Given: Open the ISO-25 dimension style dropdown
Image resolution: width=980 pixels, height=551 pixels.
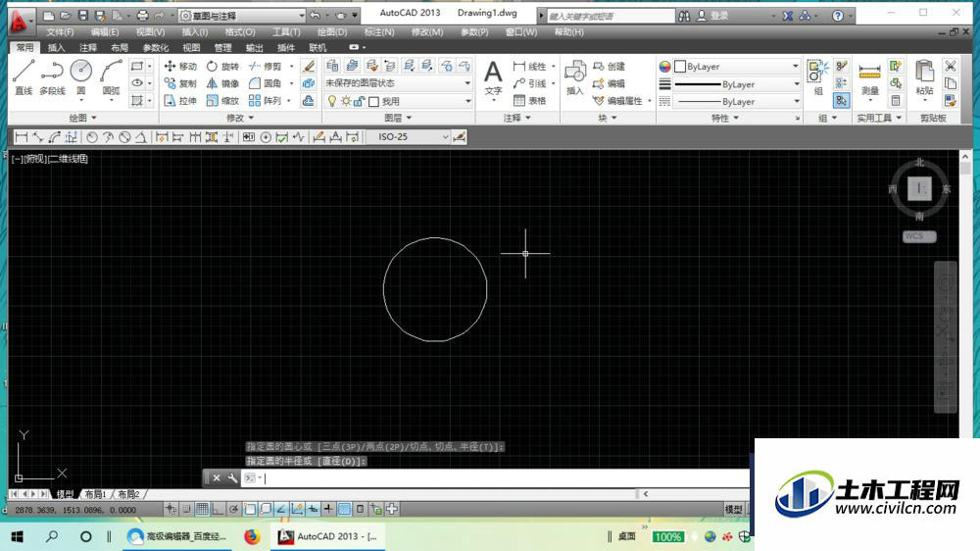Looking at the screenshot, I should coord(408,137).
